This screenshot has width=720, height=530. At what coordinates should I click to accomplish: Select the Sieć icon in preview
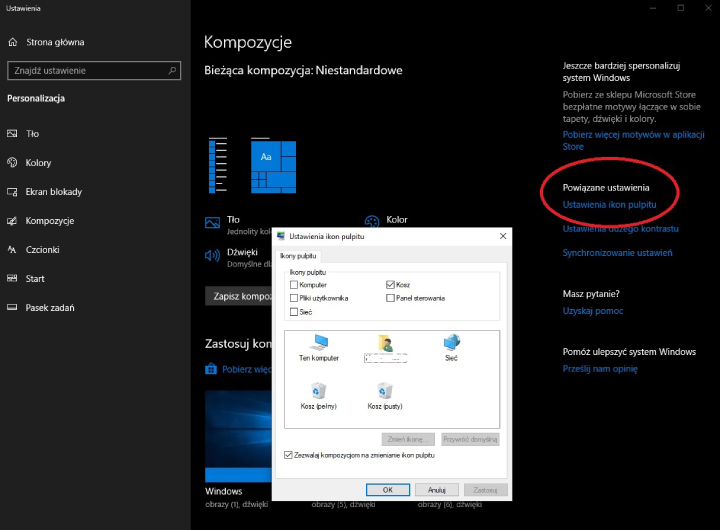click(x=451, y=345)
